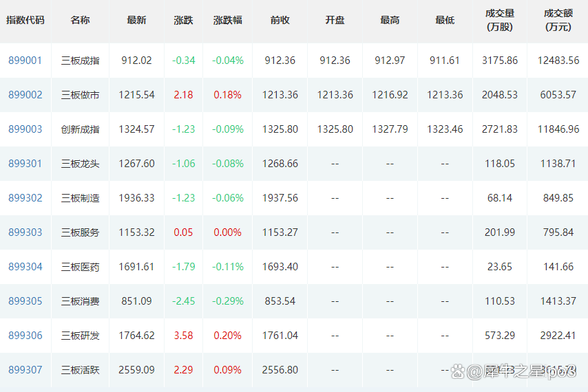Click latest value 2559.09

point(136,370)
